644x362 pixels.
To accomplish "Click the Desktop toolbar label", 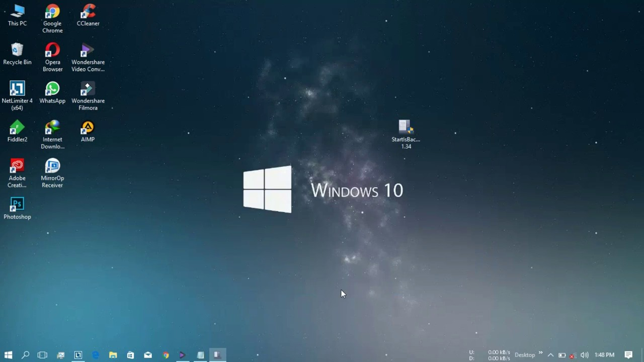I will [525, 355].
